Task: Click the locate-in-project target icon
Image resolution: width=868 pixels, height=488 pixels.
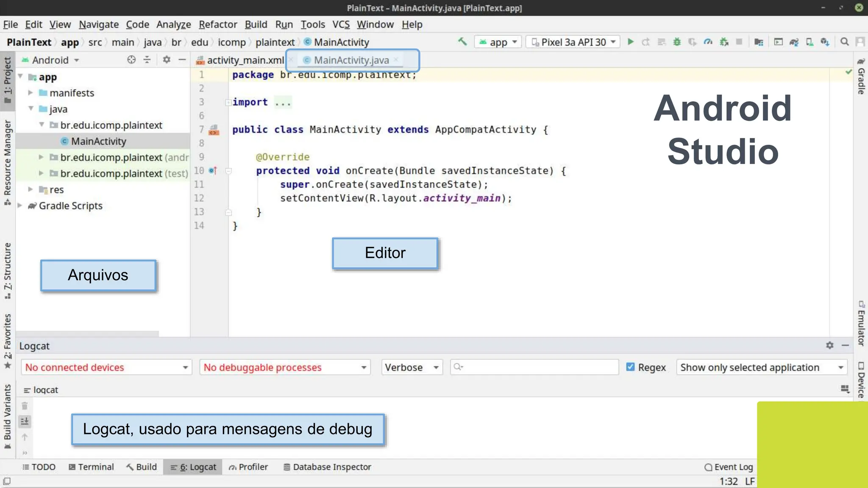Action: point(131,60)
